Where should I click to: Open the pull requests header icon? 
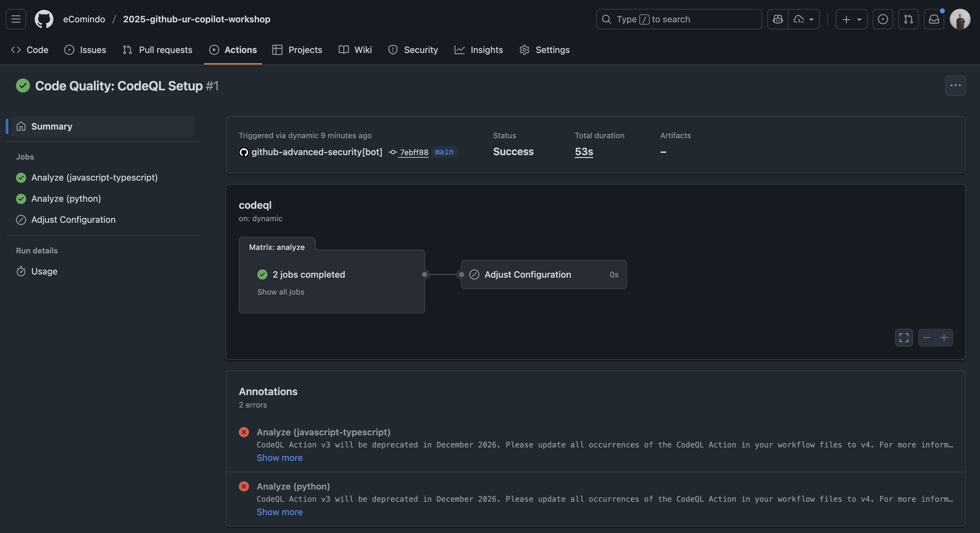tap(908, 19)
